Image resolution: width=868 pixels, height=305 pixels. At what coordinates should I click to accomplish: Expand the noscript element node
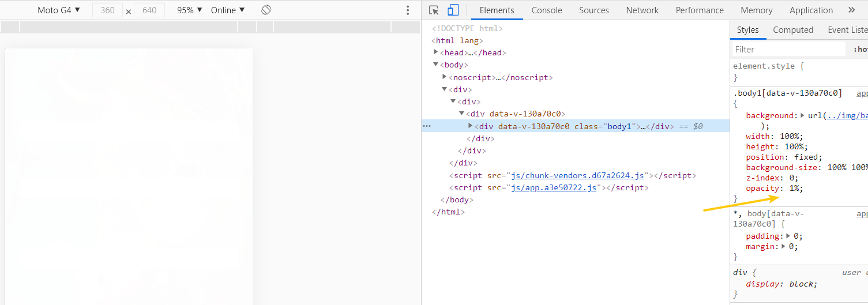pyautogui.click(x=445, y=77)
